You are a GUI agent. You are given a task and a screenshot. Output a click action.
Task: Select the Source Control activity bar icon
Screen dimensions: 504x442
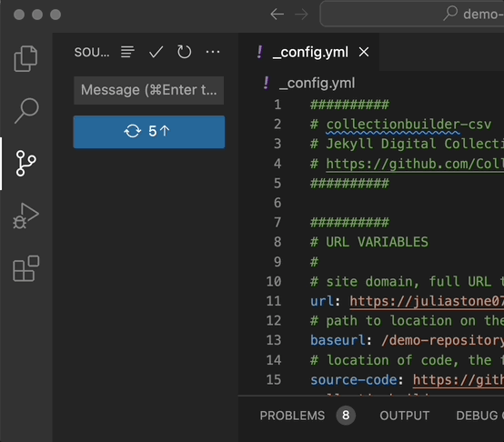tap(25, 163)
